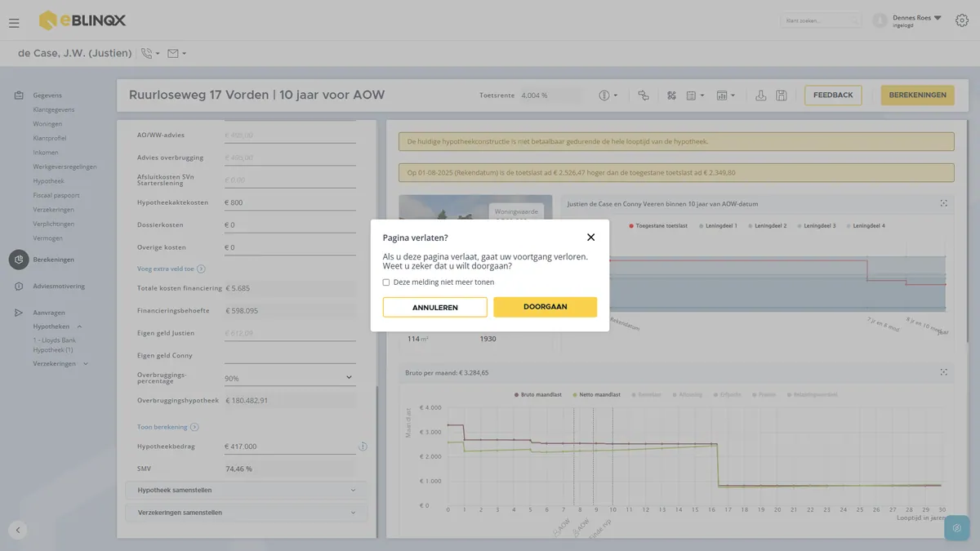Viewport: 980px width, 551px height.
Task: Open the email envelope options
Action: [x=176, y=54]
